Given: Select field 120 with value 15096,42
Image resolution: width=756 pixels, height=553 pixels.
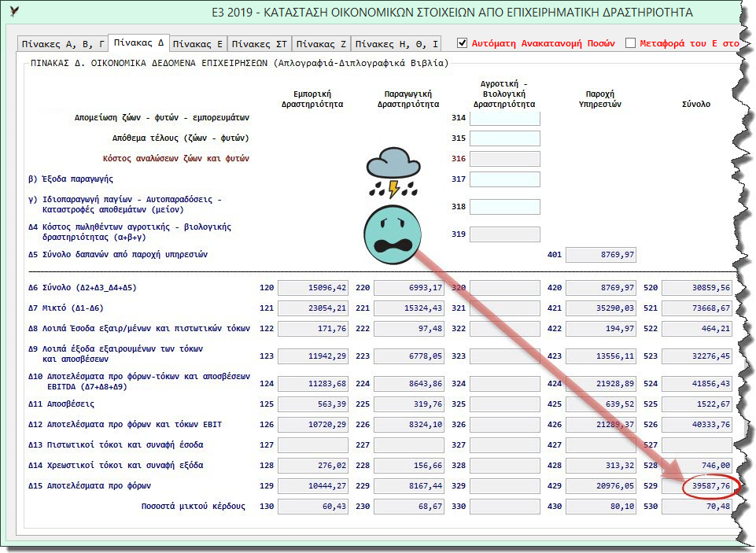Looking at the screenshot, I should pos(313,288).
